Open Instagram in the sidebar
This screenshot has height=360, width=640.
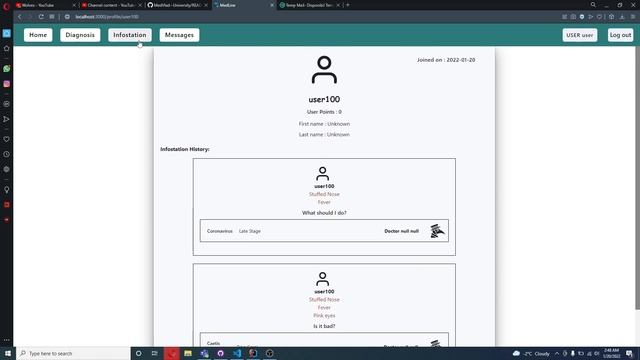[x=7, y=84]
